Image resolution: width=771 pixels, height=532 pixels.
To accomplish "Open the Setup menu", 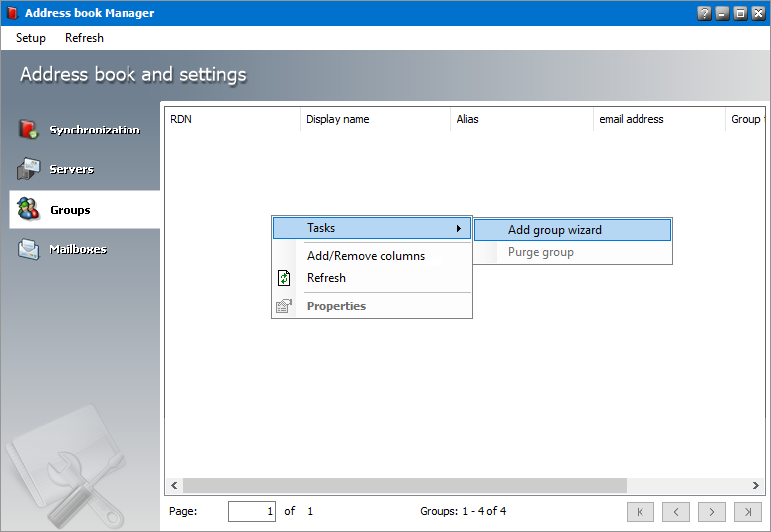I will click(31, 38).
